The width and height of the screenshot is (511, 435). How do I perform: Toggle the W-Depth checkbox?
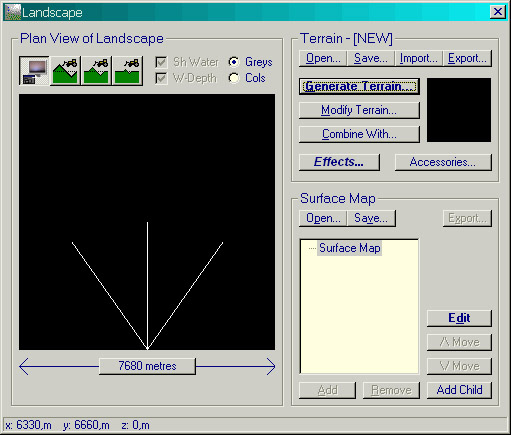[x=161, y=78]
